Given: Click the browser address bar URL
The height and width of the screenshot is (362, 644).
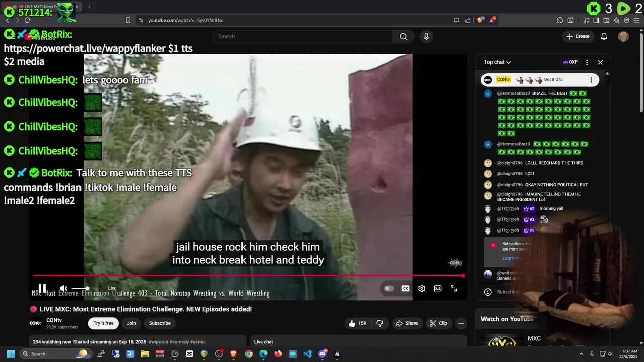Looking at the screenshot, I should pyautogui.click(x=186, y=20).
